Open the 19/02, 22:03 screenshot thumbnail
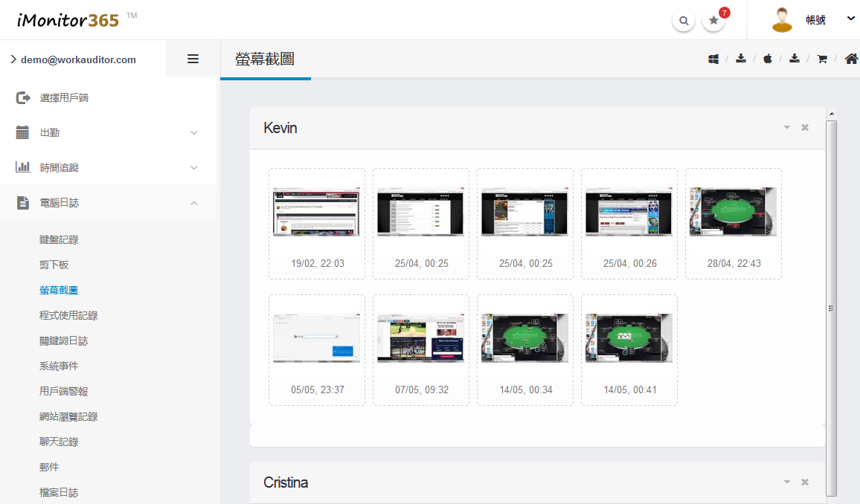Screen dimensions: 860x504 pyautogui.click(x=317, y=212)
